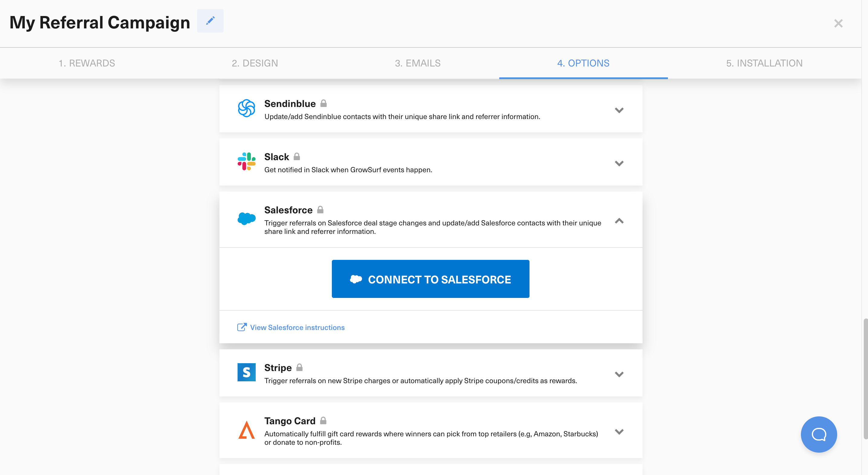Click the lock icon beside Tango Card heading
The width and height of the screenshot is (868, 475).
tap(323, 420)
